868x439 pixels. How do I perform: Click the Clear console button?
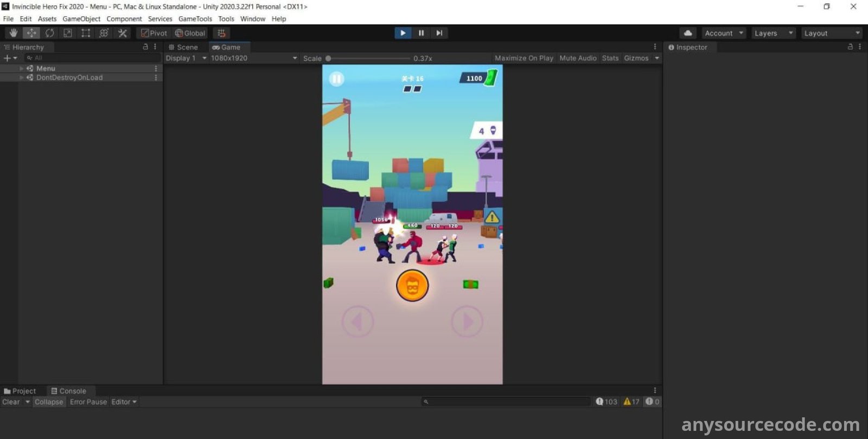coord(11,402)
